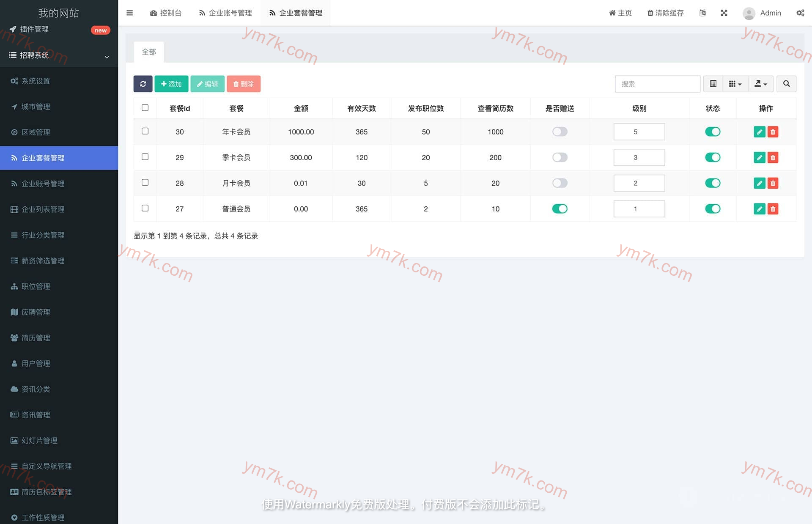Click the 编辑 toolbar button
The image size is (812, 524).
click(x=207, y=84)
